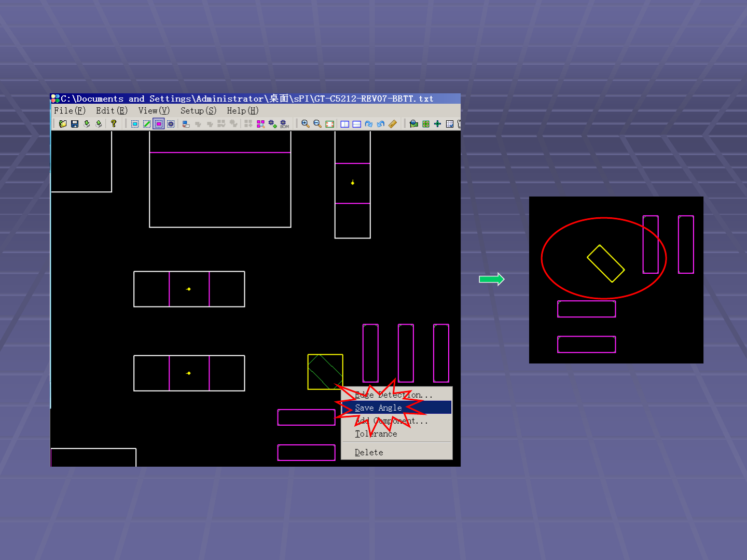Click the computer transfer toolbar icon
The image size is (747, 560).
tap(186, 124)
